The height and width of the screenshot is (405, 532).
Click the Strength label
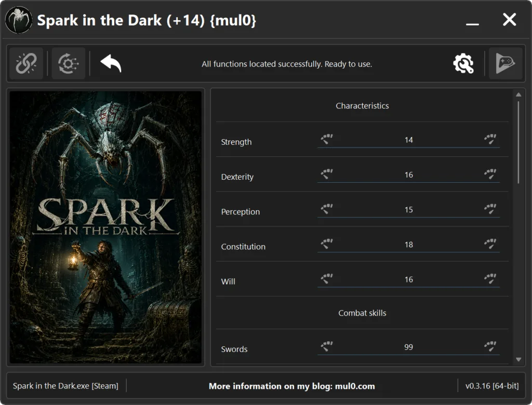click(x=236, y=142)
